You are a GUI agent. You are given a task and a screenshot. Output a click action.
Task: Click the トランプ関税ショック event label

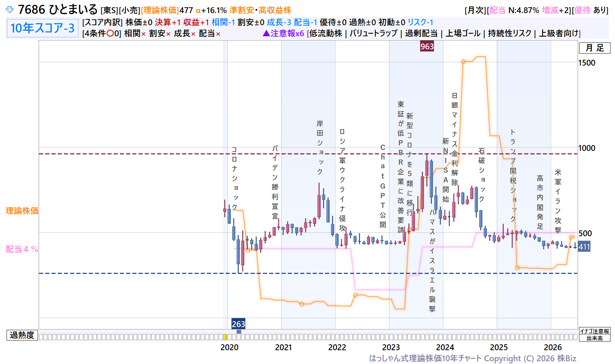(x=513, y=176)
